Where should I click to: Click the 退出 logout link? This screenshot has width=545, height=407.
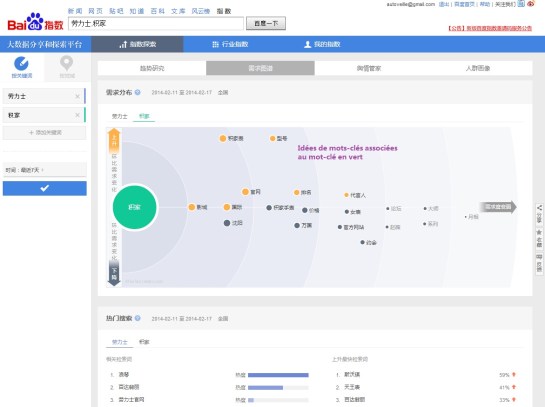tap(444, 4)
